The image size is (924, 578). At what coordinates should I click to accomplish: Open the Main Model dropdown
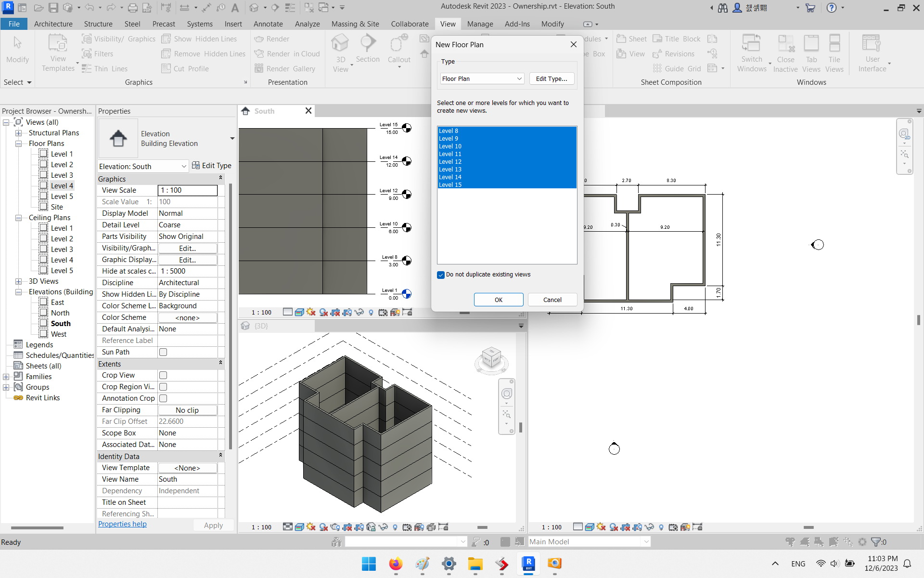pos(646,541)
